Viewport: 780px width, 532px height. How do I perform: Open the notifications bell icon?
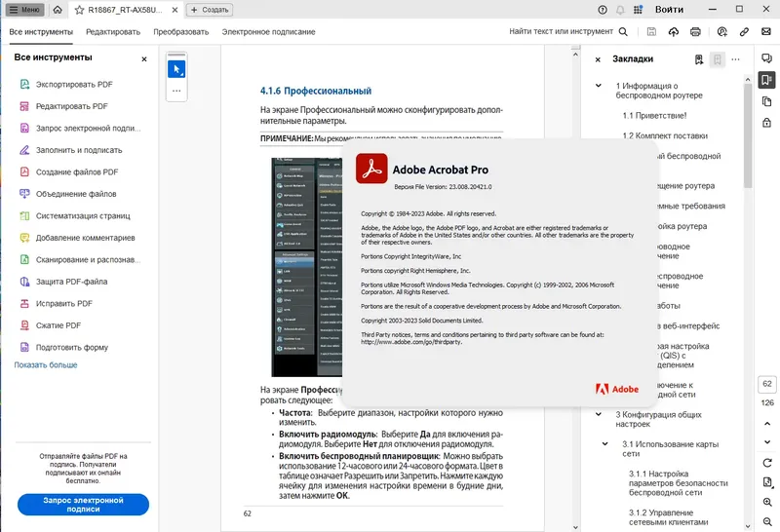(620, 10)
